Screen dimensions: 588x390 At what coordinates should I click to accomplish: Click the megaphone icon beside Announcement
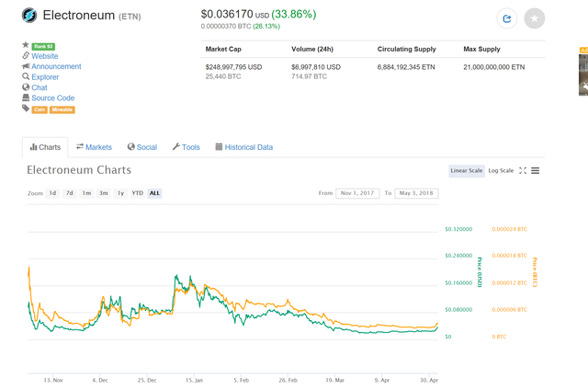click(x=26, y=66)
